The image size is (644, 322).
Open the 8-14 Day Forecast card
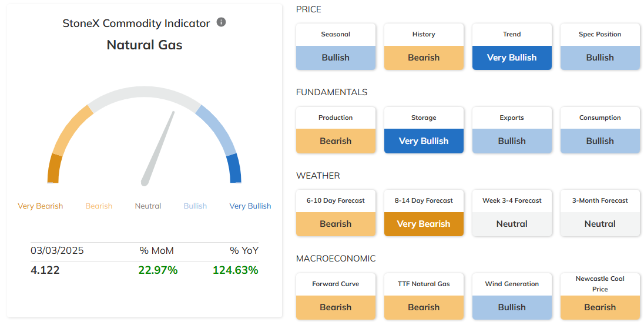tap(424, 213)
